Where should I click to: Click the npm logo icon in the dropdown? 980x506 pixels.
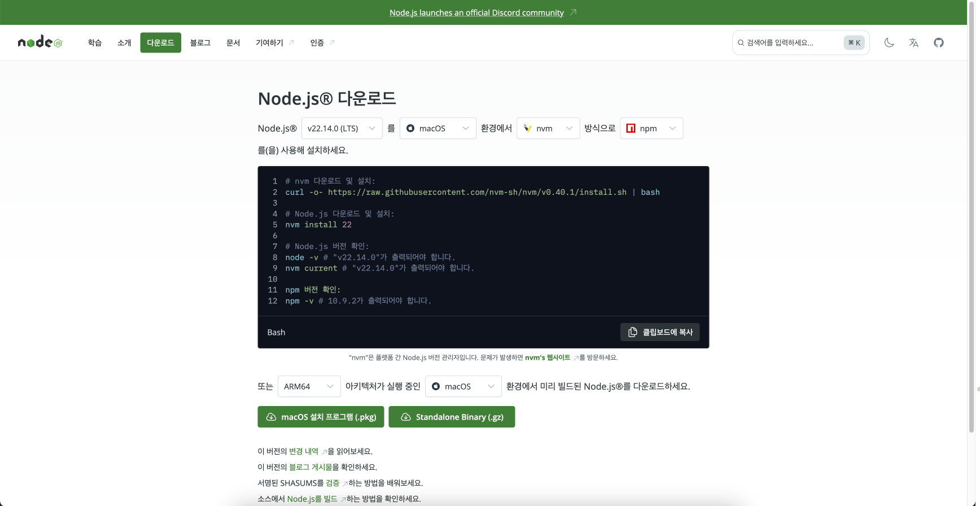click(631, 128)
